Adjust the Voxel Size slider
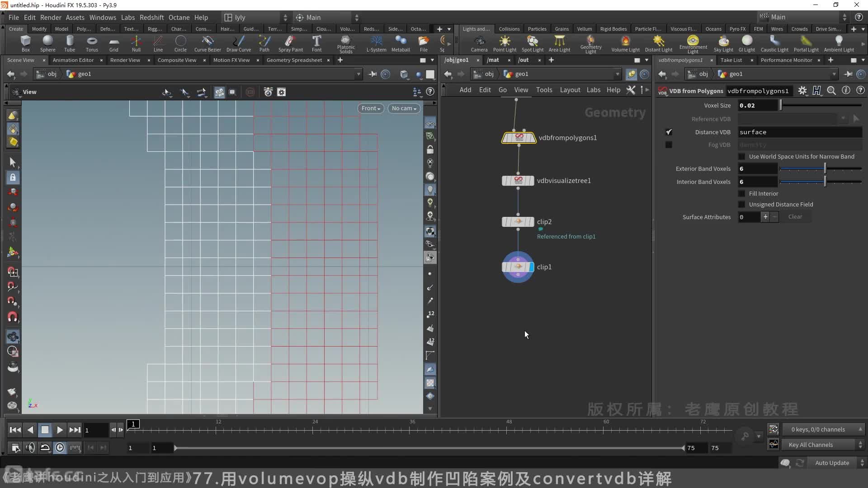 coord(820,105)
